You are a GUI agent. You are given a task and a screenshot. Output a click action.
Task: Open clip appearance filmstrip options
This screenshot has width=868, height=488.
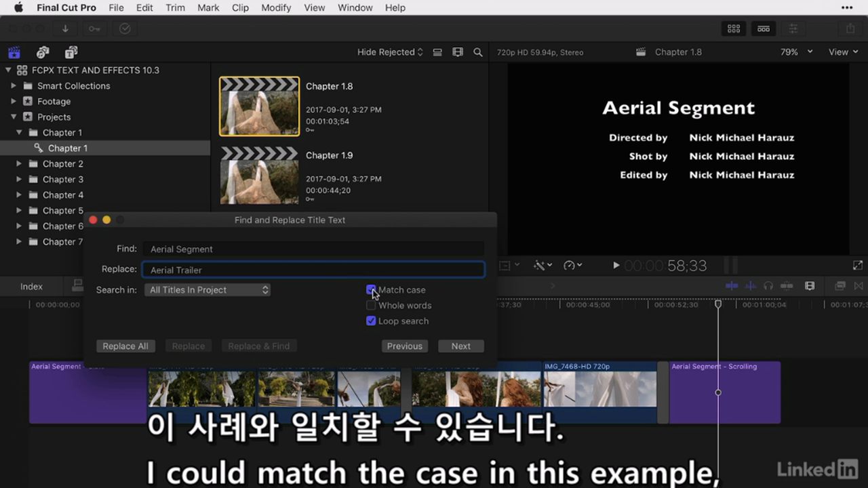tap(458, 52)
